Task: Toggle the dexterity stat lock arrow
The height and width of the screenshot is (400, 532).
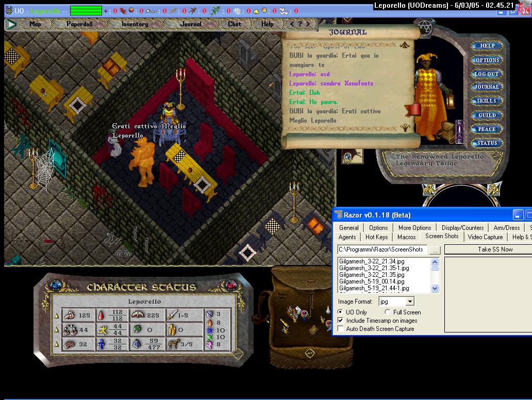Action: click(57, 330)
